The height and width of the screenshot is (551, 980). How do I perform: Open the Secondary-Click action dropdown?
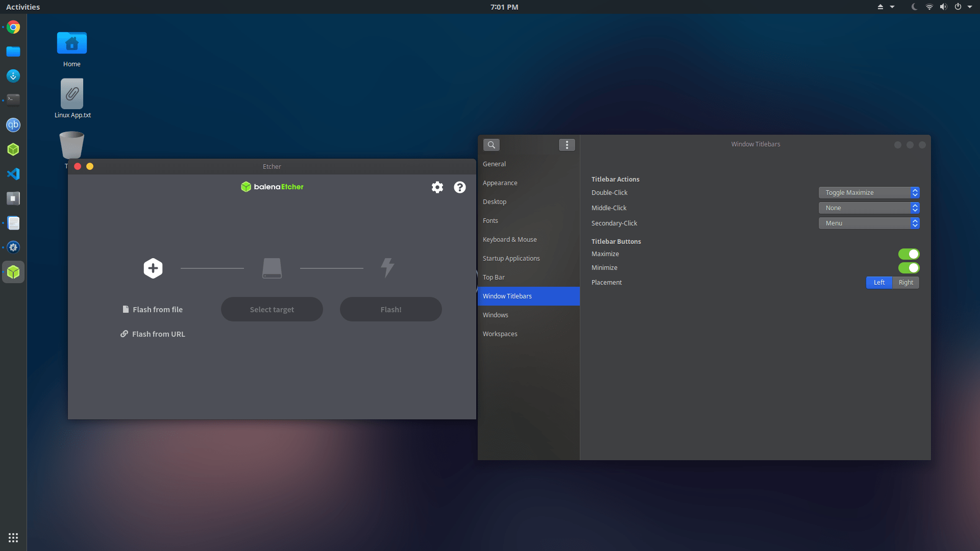pos(869,223)
